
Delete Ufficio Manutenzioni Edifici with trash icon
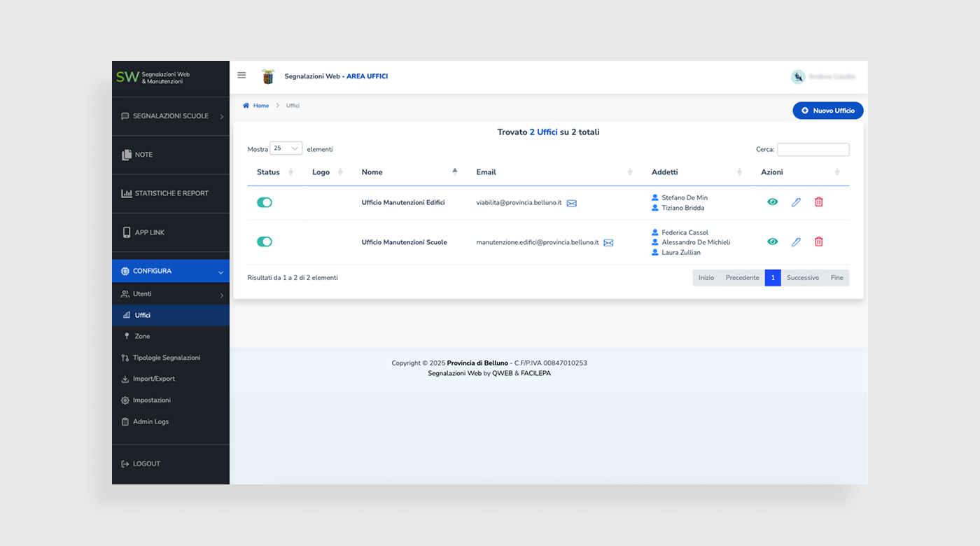click(x=818, y=202)
